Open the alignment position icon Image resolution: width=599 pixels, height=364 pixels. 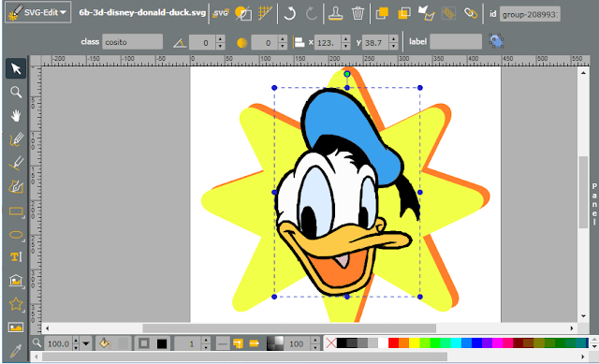click(299, 42)
